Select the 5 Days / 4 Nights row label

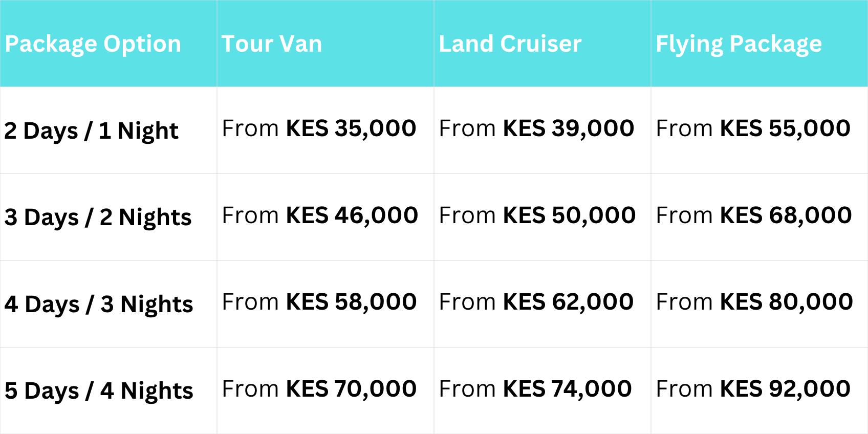tap(99, 390)
